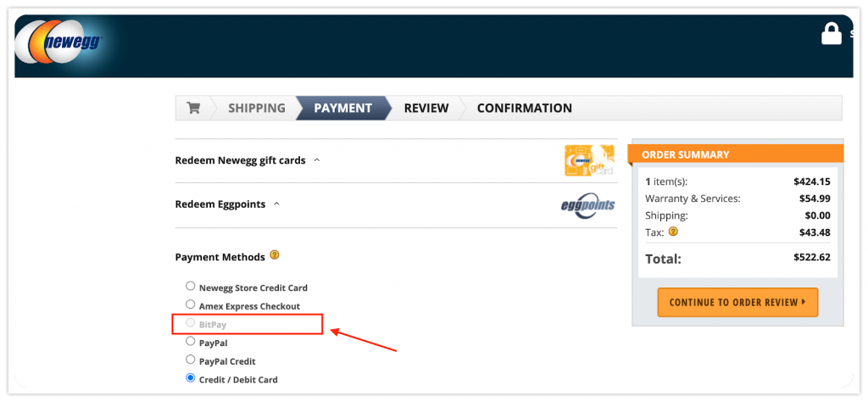Click Warranty & Services amount $54.99

tap(815, 198)
